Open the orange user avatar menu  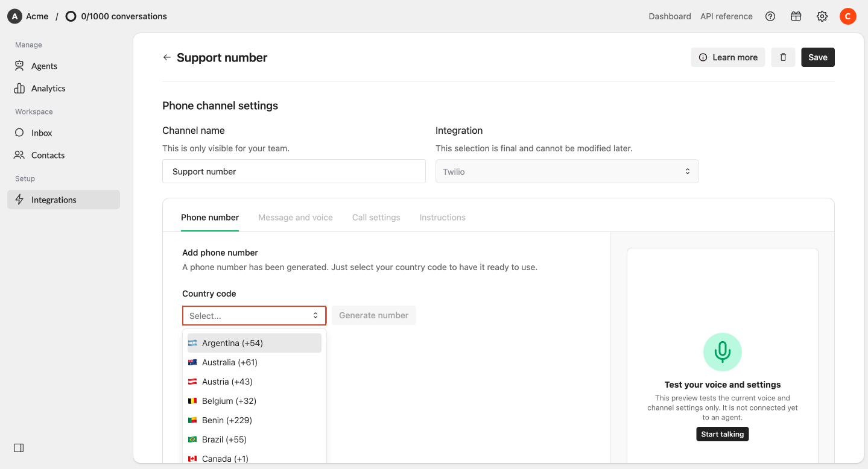(848, 16)
